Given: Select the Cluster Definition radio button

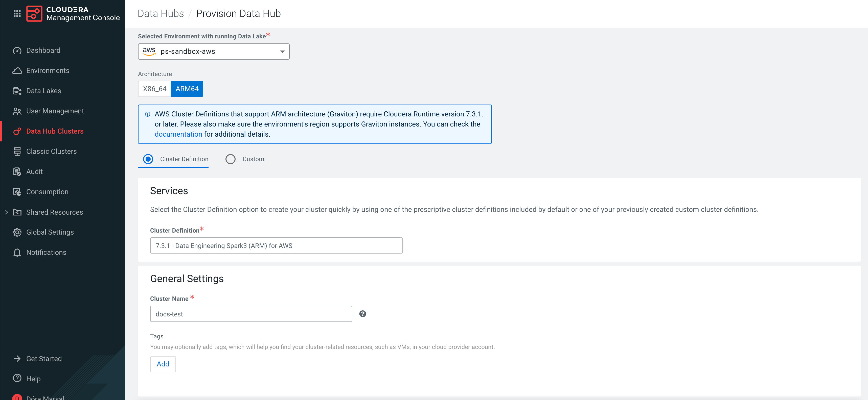Looking at the screenshot, I should click(148, 159).
